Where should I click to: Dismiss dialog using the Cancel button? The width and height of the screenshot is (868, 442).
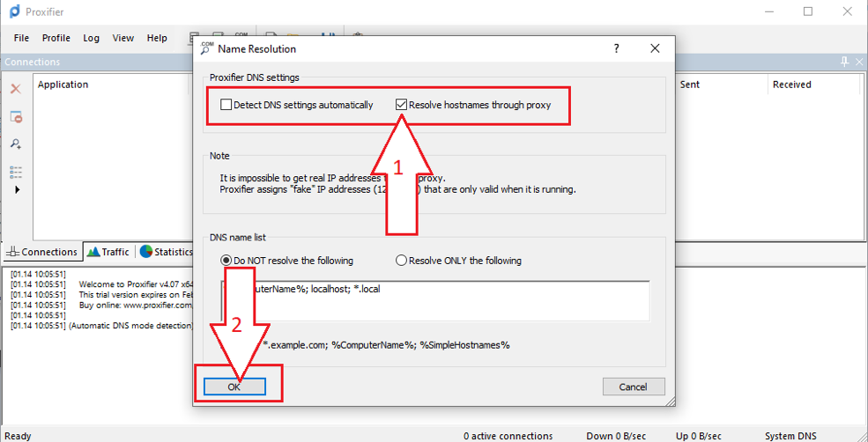pyautogui.click(x=634, y=387)
